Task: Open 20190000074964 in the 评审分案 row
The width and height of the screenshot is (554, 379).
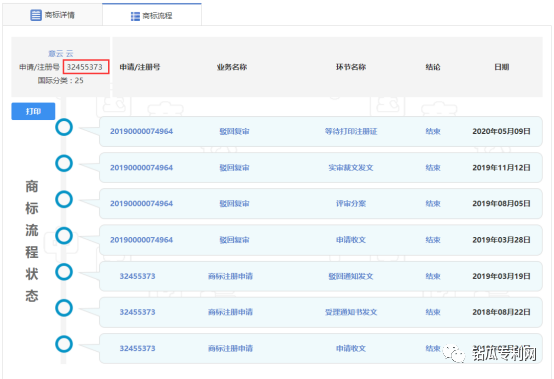Action: pos(141,203)
